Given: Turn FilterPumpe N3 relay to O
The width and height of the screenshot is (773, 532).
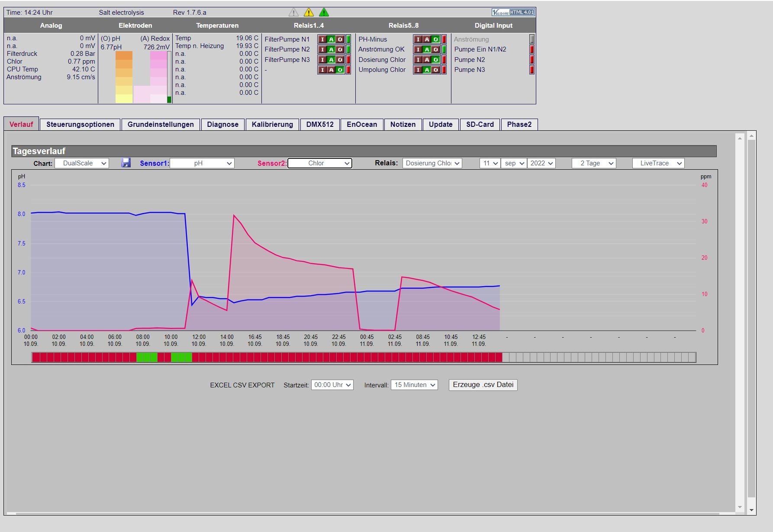Looking at the screenshot, I should click(x=340, y=60).
